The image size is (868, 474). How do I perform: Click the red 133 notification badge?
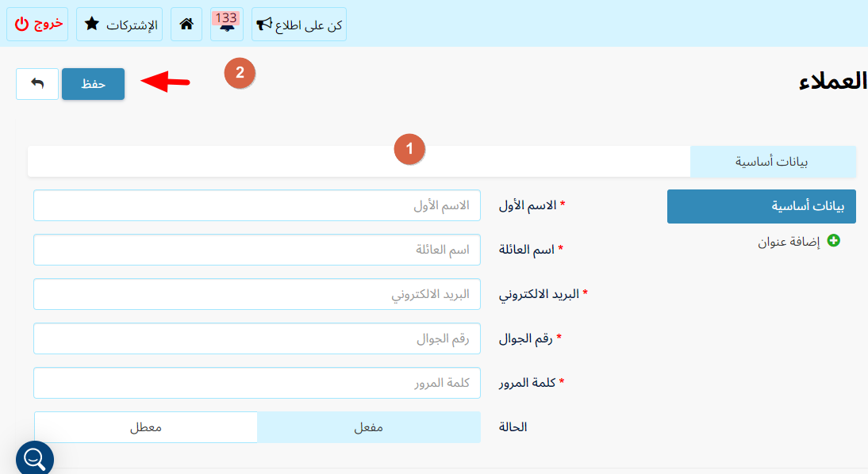226,17
